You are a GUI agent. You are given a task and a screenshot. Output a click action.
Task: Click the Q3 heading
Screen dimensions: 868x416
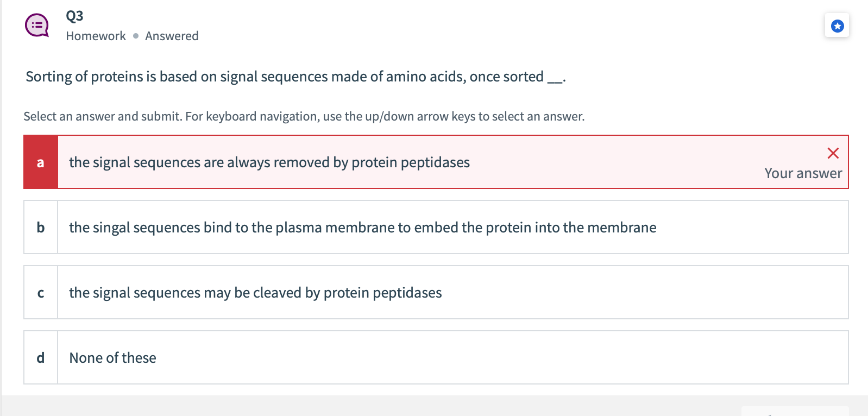pos(74,16)
